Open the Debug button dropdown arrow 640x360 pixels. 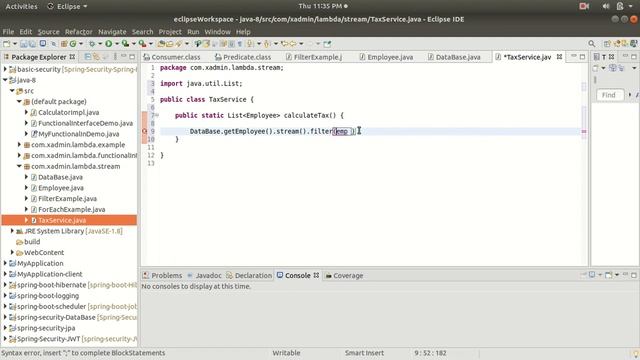[x=100, y=44]
